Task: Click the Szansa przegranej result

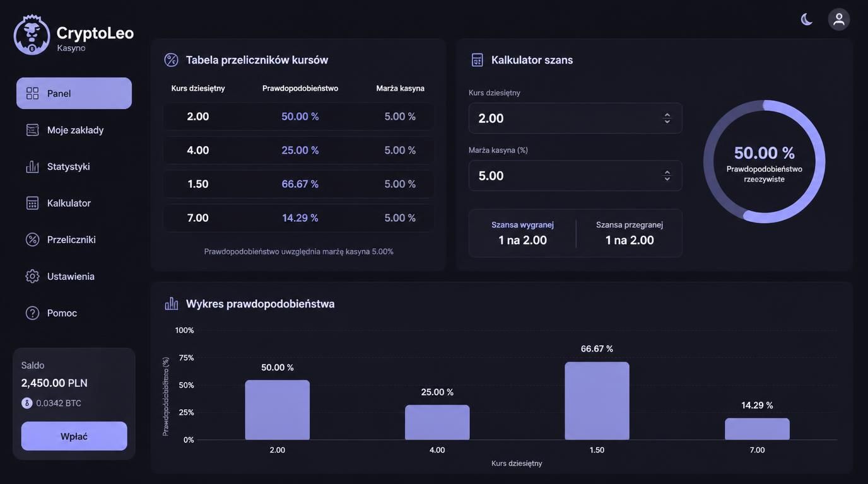Action: click(x=630, y=233)
